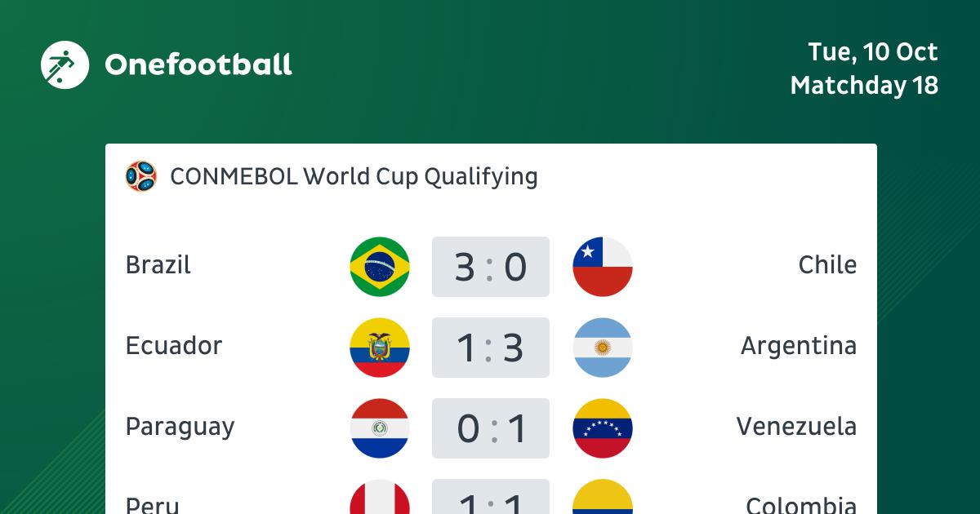Click the Venezuela team name
Viewport: 980px width, 514px height.
(796, 427)
